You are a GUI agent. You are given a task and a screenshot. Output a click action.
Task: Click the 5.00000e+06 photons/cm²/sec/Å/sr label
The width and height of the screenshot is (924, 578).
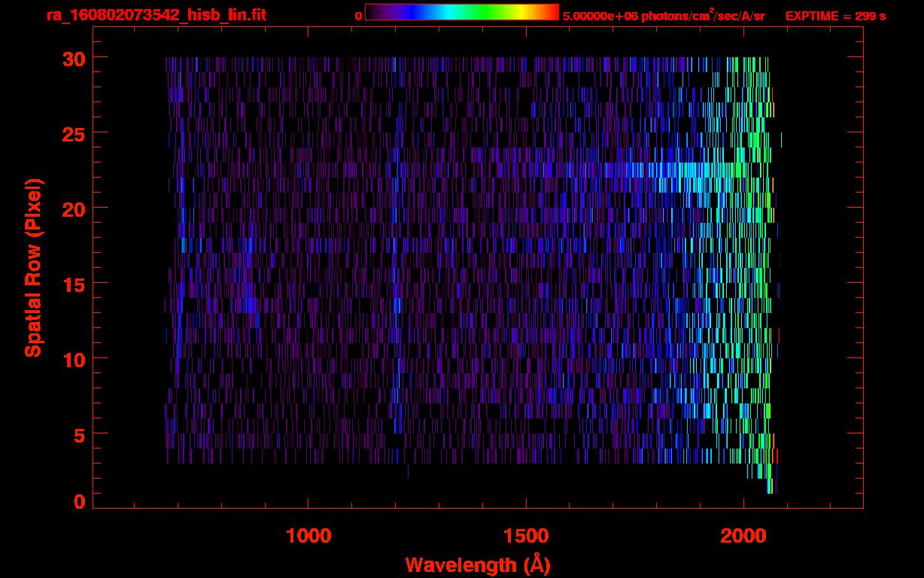coord(664,15)
